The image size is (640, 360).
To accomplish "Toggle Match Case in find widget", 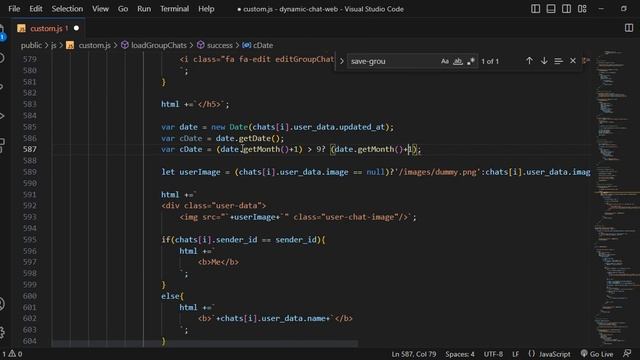I will pyautogui.click(x=444, y=61).
